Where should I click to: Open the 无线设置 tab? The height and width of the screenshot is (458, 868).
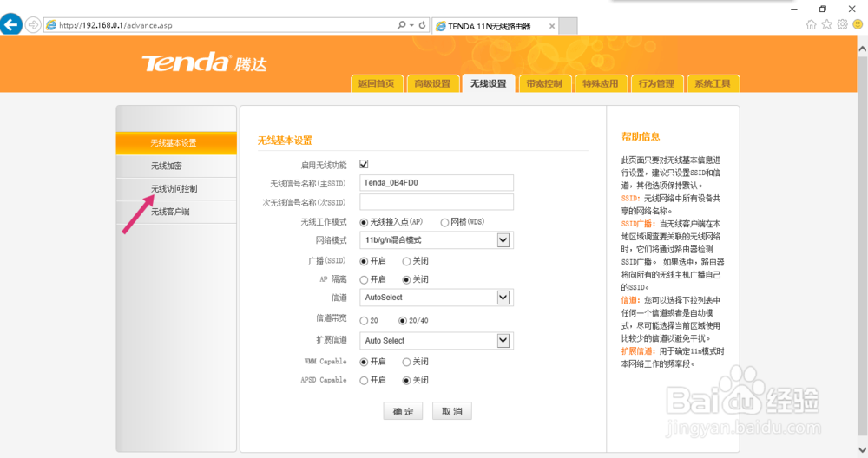tap(488, 83)
